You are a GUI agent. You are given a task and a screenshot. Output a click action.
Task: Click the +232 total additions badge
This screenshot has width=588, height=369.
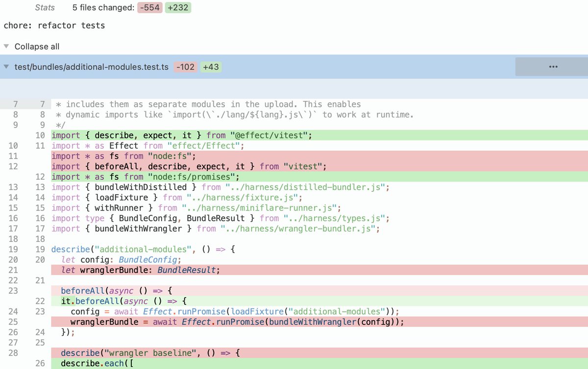coord(178,8)
